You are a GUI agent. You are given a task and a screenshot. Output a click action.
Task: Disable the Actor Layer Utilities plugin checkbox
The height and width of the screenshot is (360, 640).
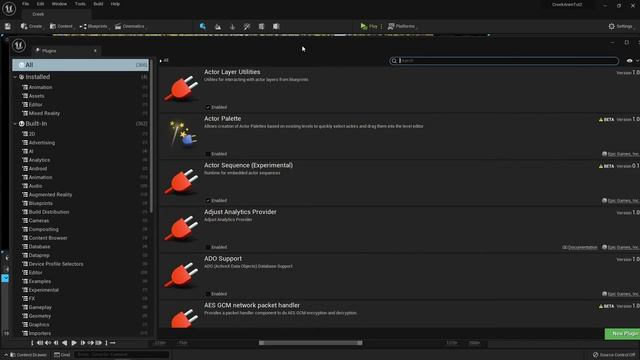click(208, 107)
